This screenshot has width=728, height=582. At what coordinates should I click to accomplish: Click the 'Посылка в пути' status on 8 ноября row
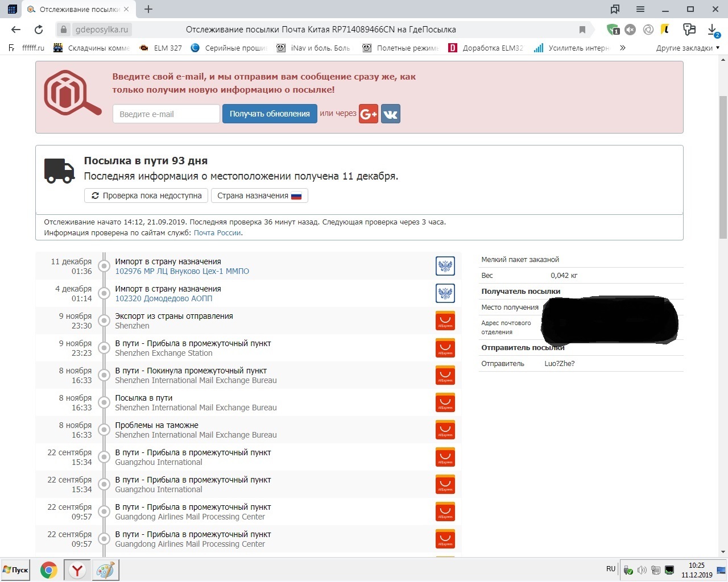tap(144, 398)
